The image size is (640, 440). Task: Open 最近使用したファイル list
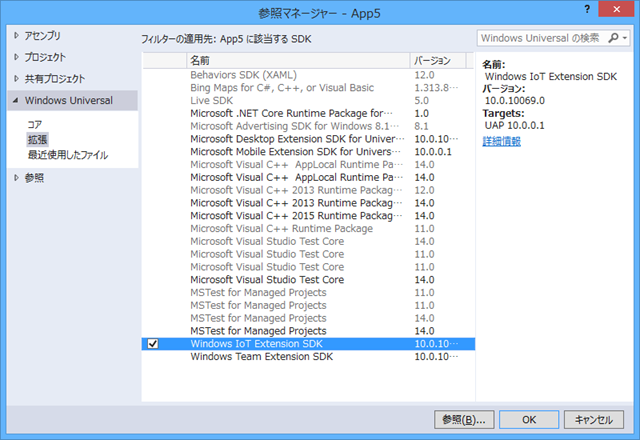67,155
